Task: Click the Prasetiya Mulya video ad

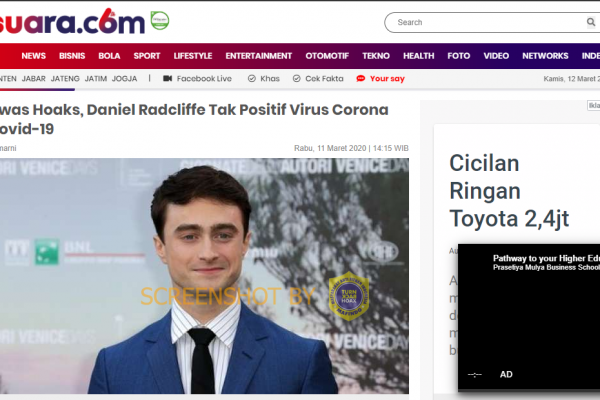Action: [x=529, y=317]
